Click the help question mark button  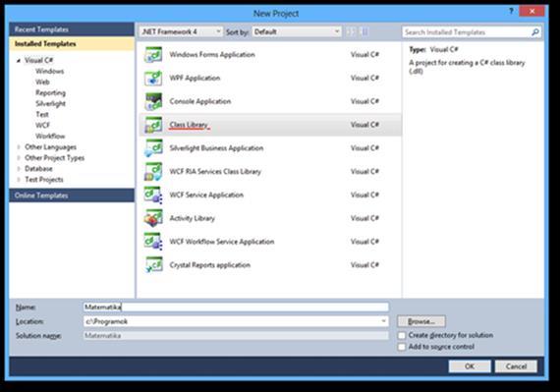pos(511,11)
